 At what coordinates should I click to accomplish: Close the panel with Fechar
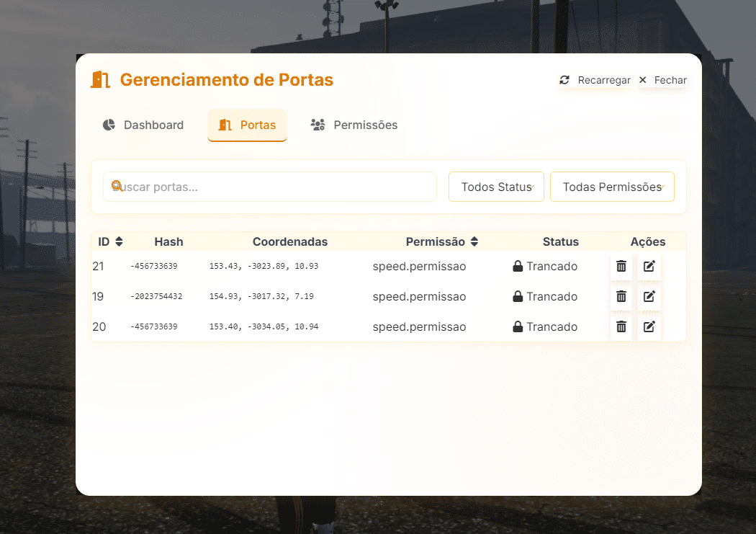click(662, 80)
